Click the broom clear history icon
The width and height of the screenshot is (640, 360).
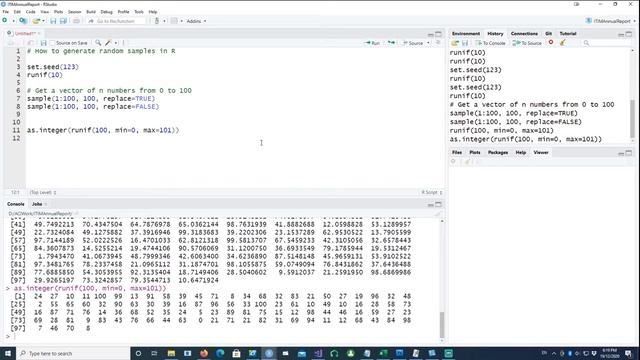(x=562, y=42)
